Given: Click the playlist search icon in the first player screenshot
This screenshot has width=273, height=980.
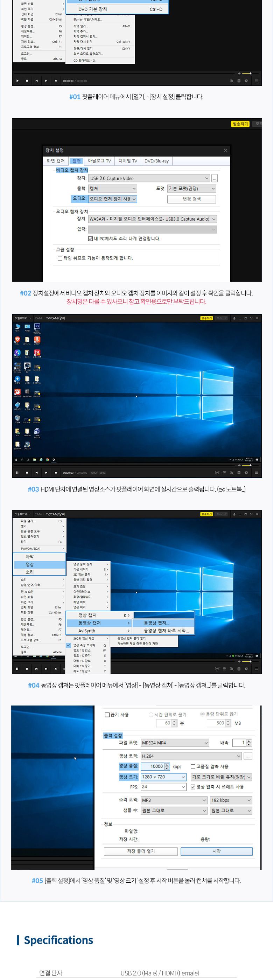Looking at the screenshot, I should [232, 81].
